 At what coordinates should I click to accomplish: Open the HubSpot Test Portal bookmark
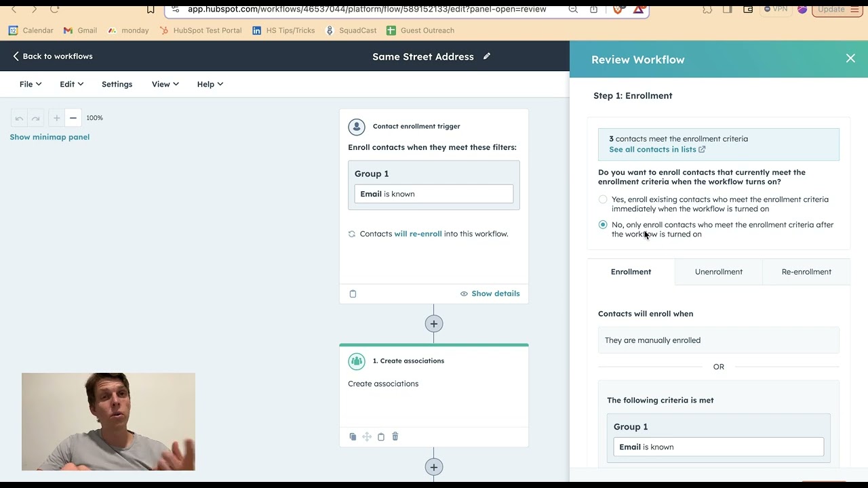pos(200,30)
